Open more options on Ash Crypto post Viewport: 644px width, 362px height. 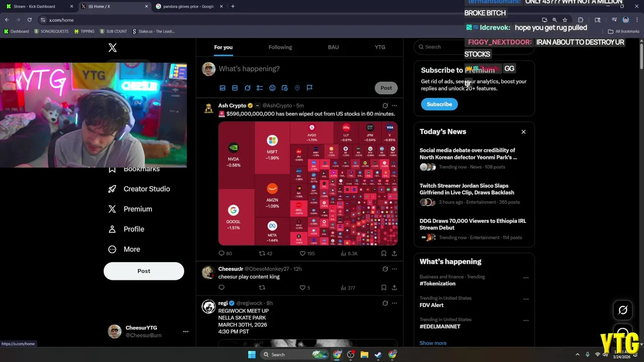coord(394,106)
